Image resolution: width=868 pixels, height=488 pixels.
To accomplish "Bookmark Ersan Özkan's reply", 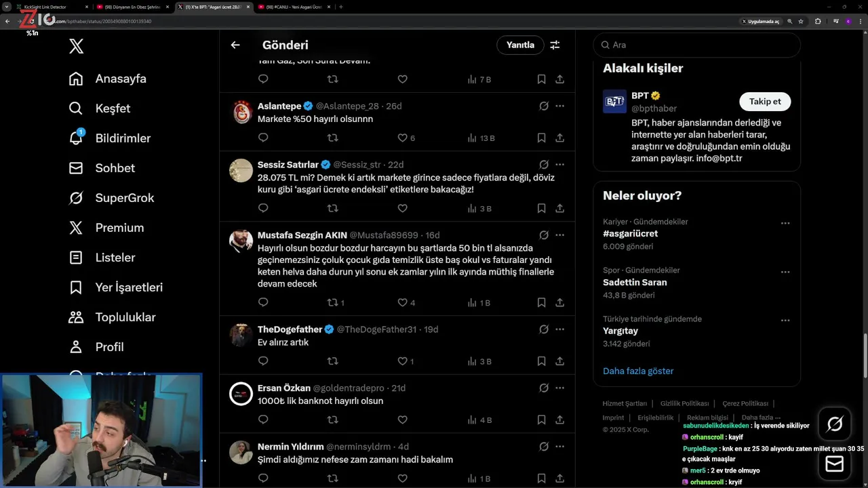I will click(x=541, y=420).
